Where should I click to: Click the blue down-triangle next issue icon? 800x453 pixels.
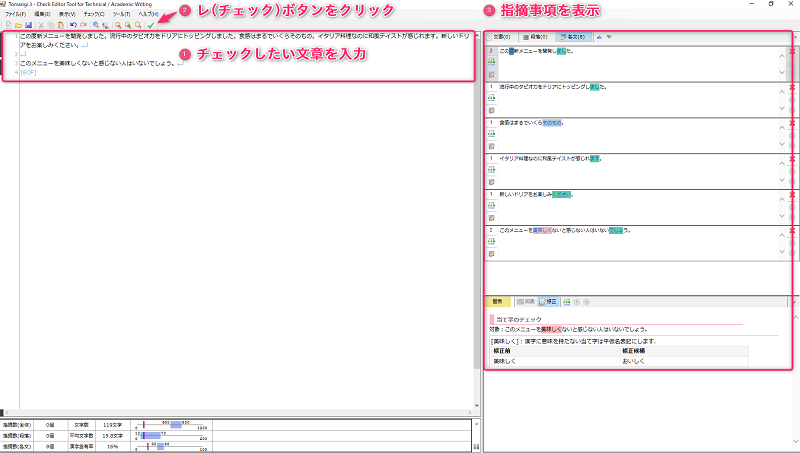coord(609,36)
